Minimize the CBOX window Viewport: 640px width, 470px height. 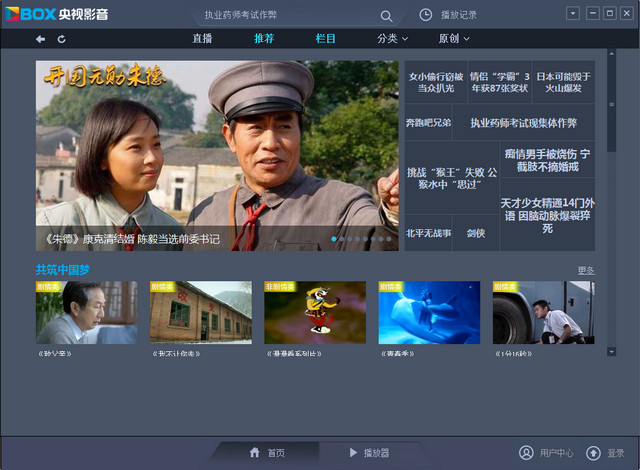(x=593, y=13)
